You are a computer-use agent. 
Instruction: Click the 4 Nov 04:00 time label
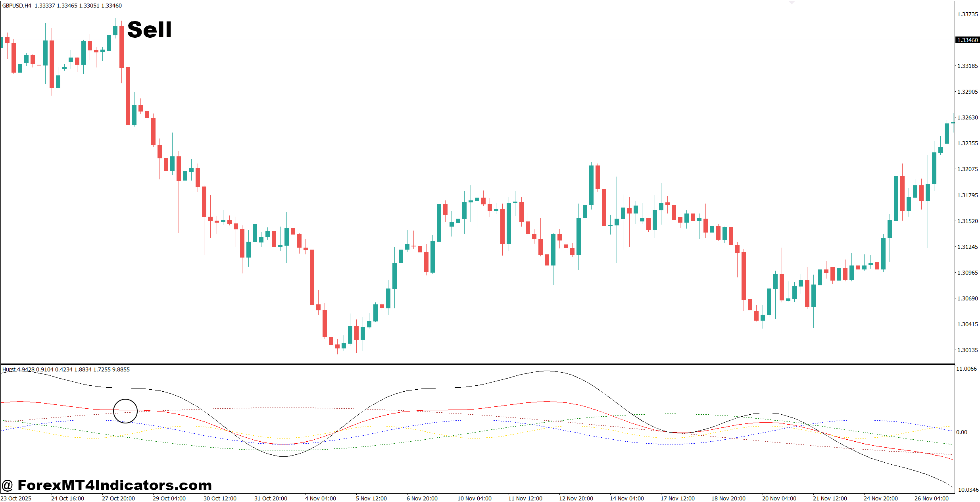[x=321, y=498]
